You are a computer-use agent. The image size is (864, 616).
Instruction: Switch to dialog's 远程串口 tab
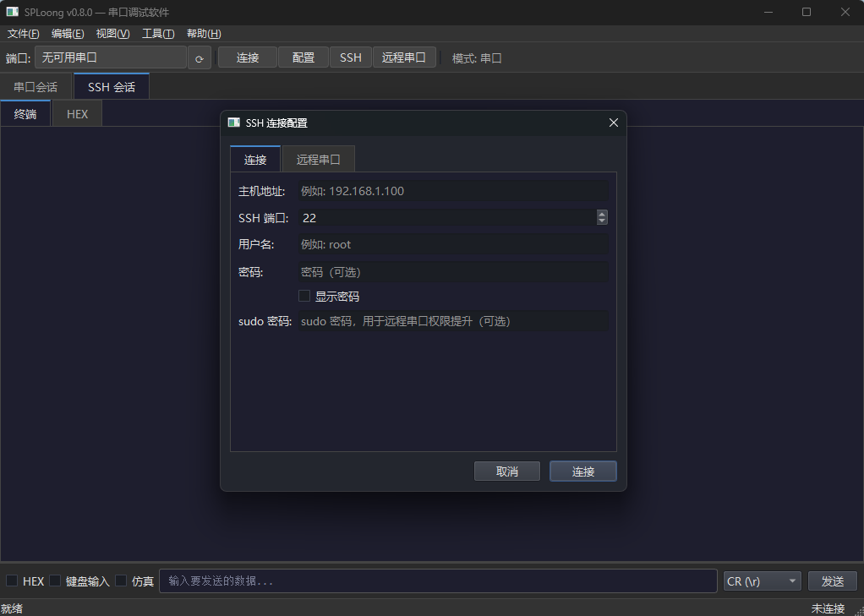tap(319, 160)
